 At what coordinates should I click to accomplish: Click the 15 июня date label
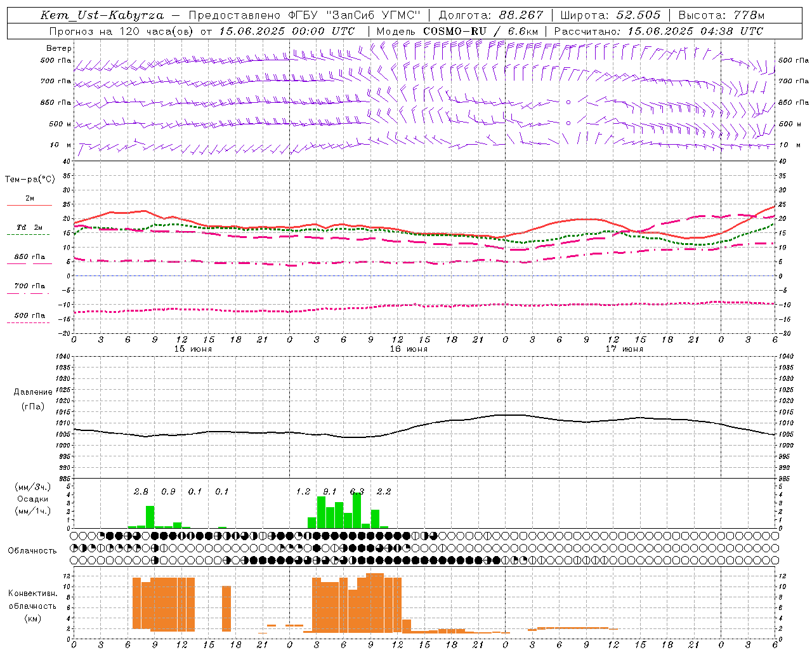[193, 349]
